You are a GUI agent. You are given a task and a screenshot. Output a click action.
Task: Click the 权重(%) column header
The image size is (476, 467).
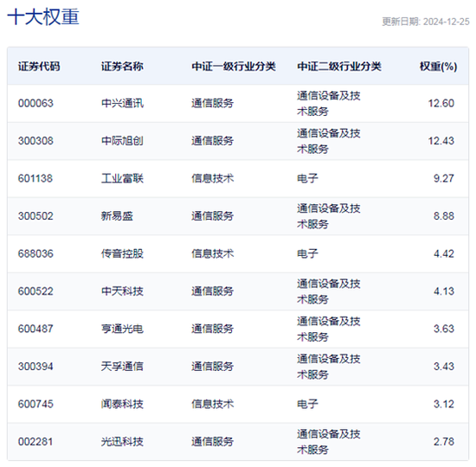438,66
